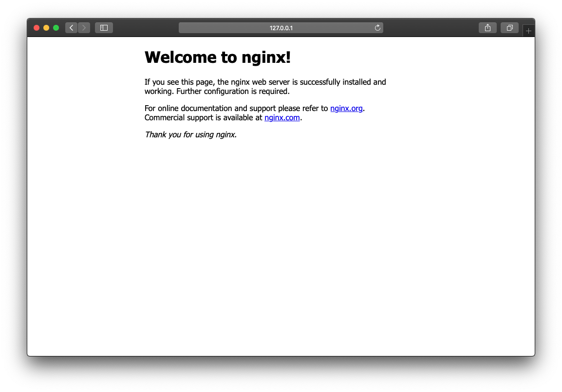Open tab switcher to expand all tabs

coord(509,27)
